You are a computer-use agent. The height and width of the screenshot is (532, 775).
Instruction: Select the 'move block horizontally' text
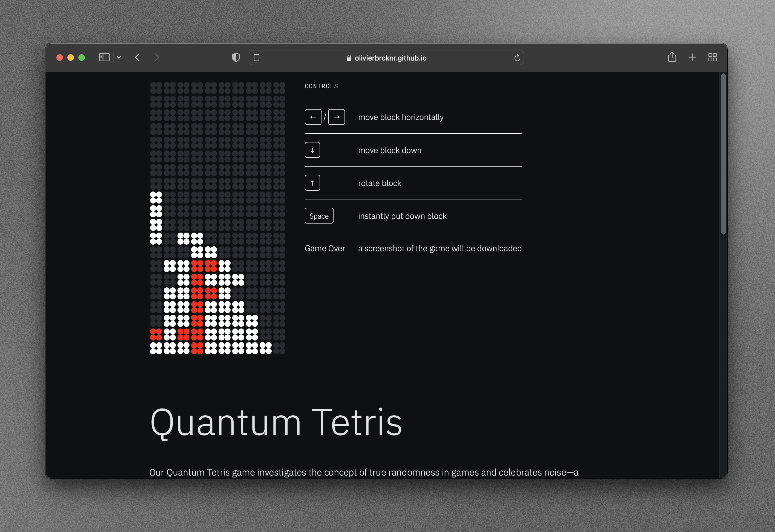coord(401,117)
